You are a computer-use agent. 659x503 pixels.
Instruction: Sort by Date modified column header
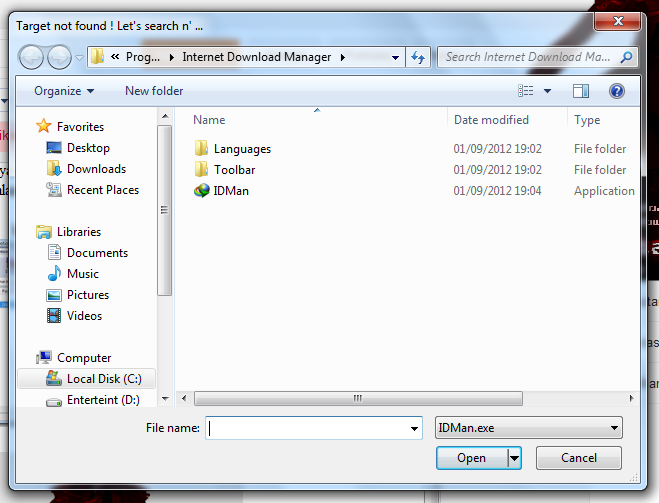[x=491, y=120]
